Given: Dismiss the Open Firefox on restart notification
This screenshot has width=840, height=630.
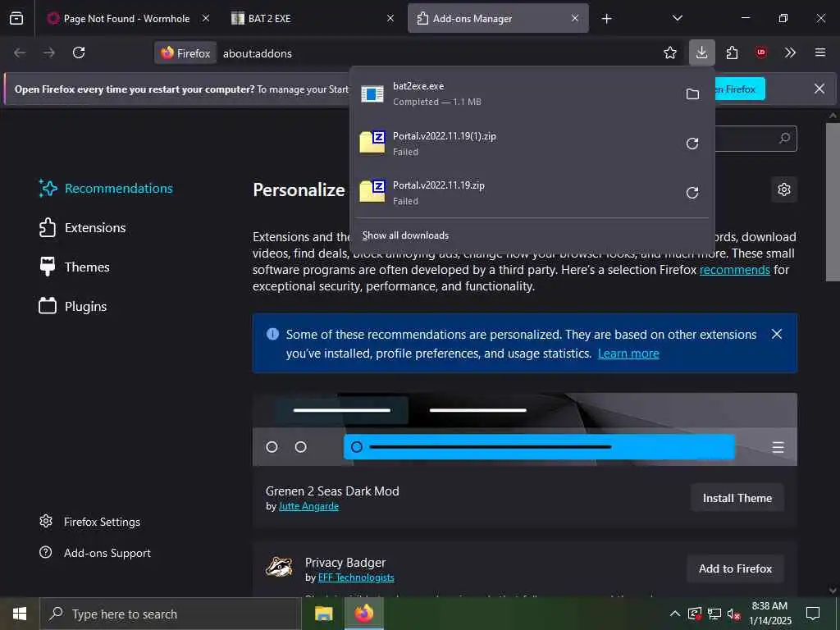Looking at the screenshot, I should (819, 89).
